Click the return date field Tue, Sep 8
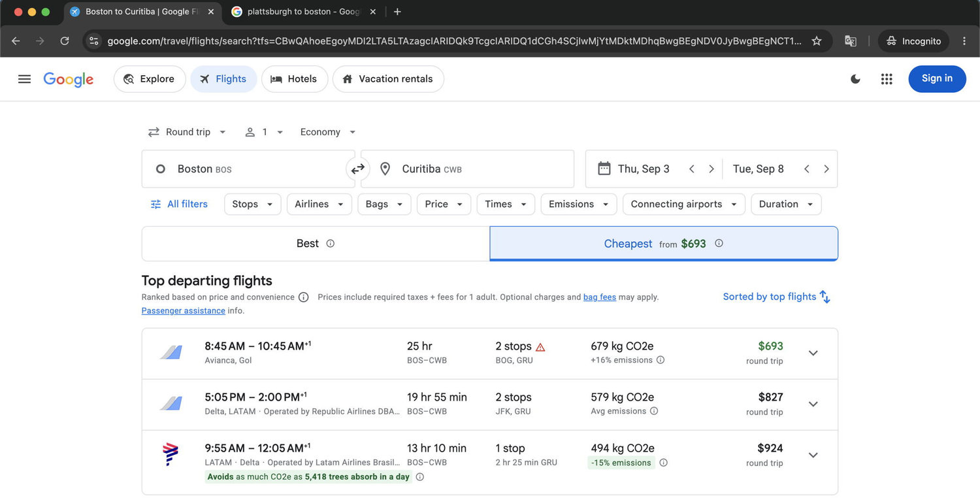The height and width of the screenshot is (498, 980). (x=759, y=169)
